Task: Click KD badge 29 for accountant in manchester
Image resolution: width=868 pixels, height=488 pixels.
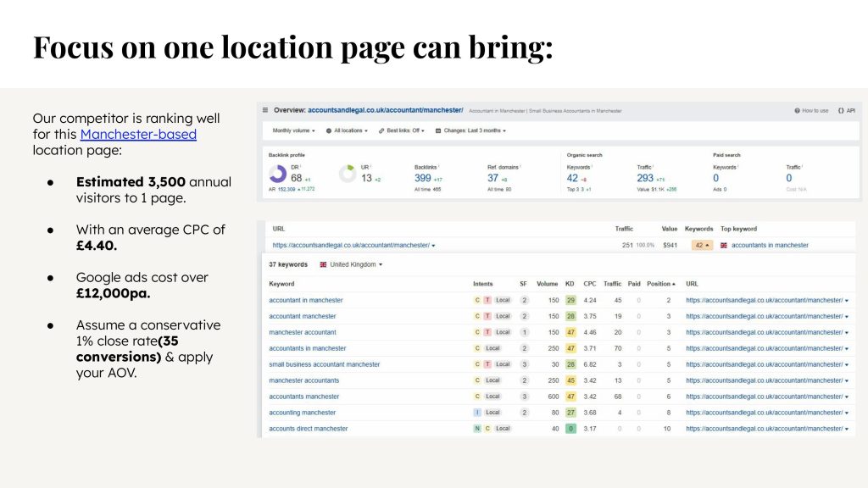Action: click(570, 301)
